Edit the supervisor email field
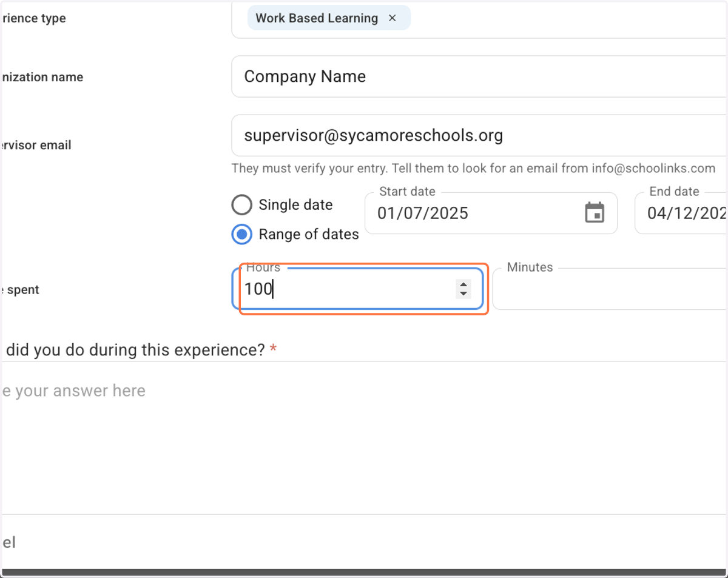The height and width of the screenshot is (578, 728). [479, 135]
